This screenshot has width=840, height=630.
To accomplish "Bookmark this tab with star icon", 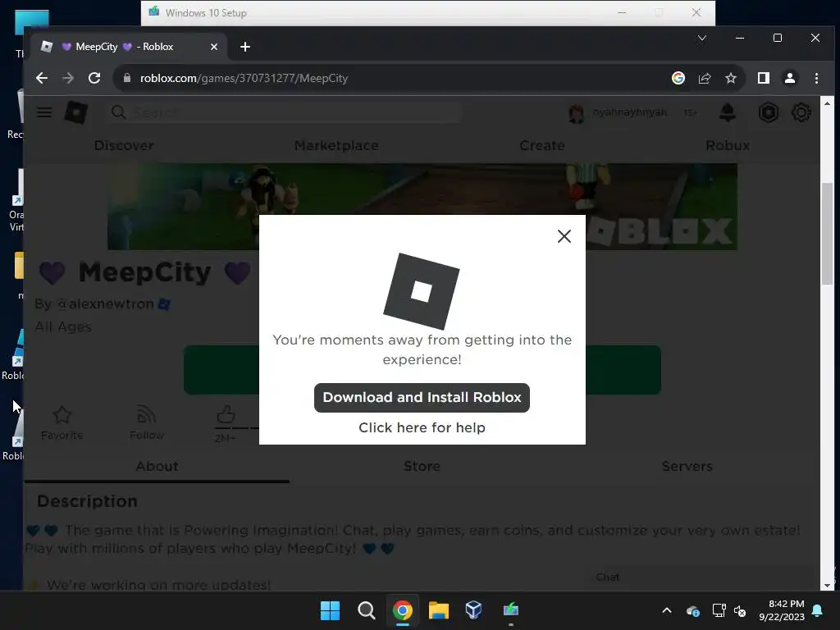I will 731,78.
